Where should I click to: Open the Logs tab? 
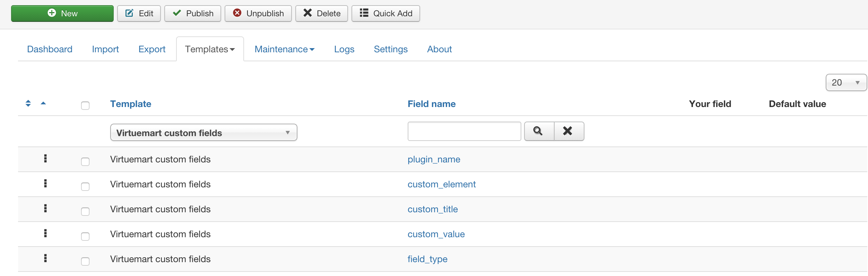coord(344,49)
